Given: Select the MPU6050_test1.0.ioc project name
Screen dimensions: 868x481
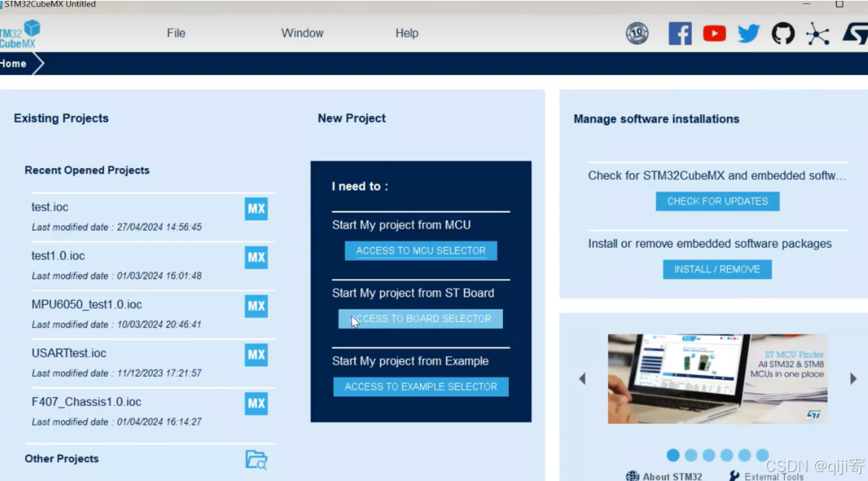Looking at the screenshot, I should pyautogui.click(x=86, y=304).
